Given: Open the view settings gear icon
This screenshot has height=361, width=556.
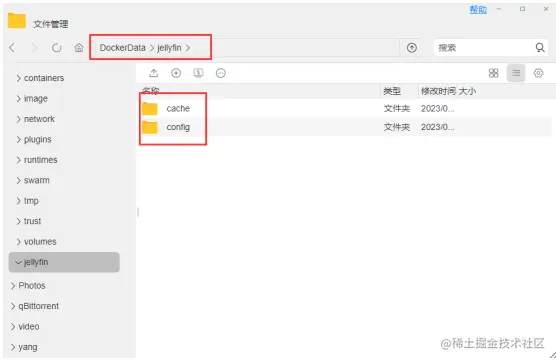Looking at the screenshot, I should 538,73.
